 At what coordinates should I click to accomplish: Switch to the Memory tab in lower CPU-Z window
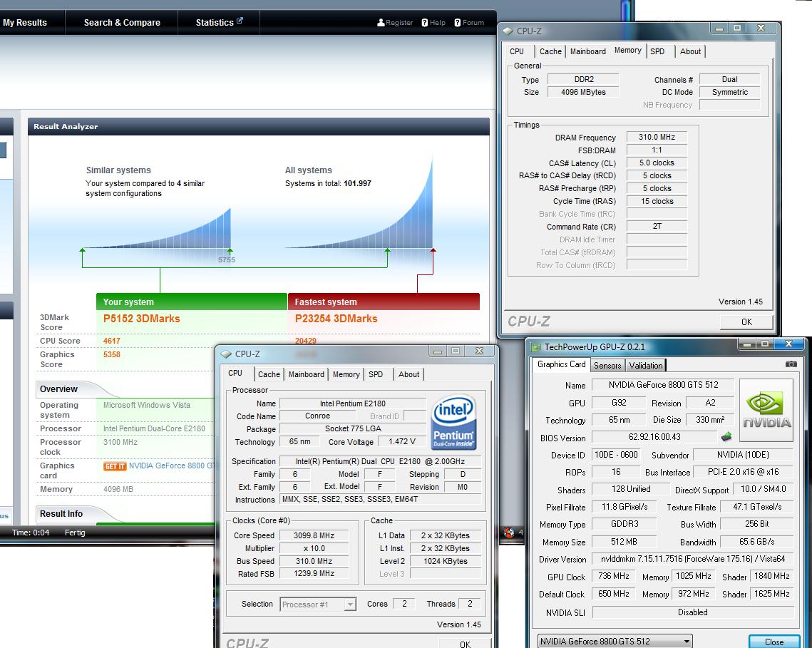tap(346, 374)
